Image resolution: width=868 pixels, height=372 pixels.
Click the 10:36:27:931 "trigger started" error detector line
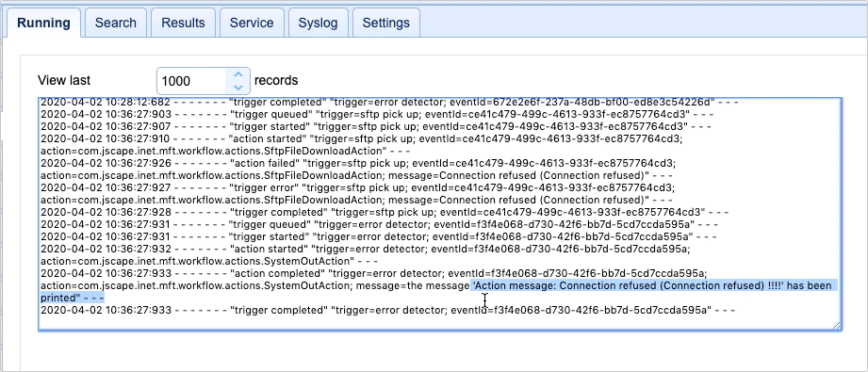pos(379,236)
